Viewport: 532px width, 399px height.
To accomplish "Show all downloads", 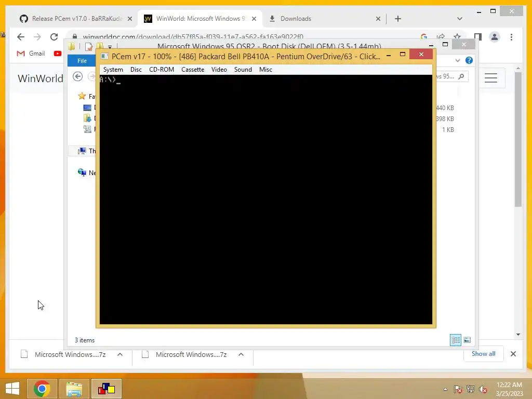I will pos(483,354).
